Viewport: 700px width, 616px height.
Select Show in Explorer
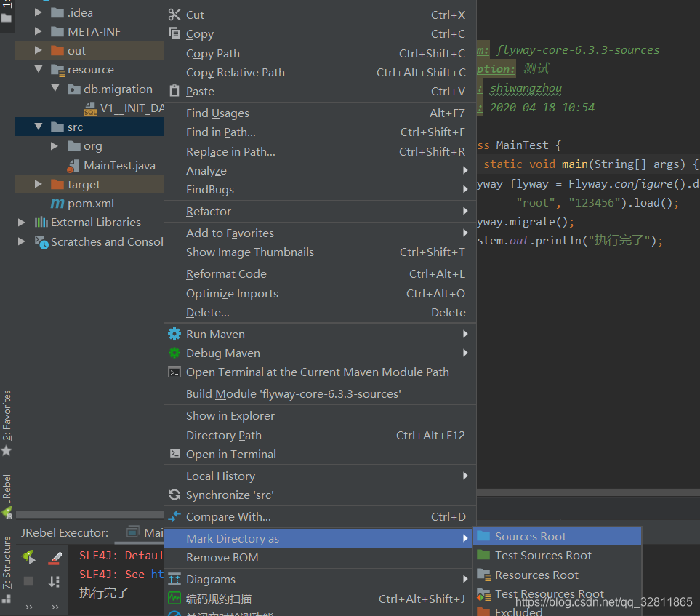tap(320, 416)
